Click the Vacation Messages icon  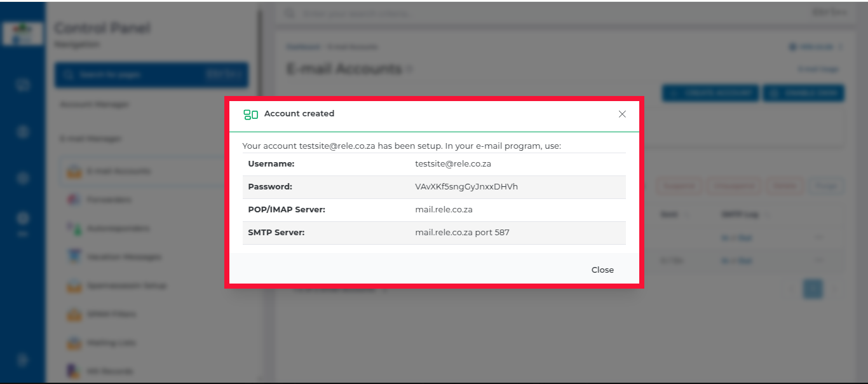tap(74, 257)
